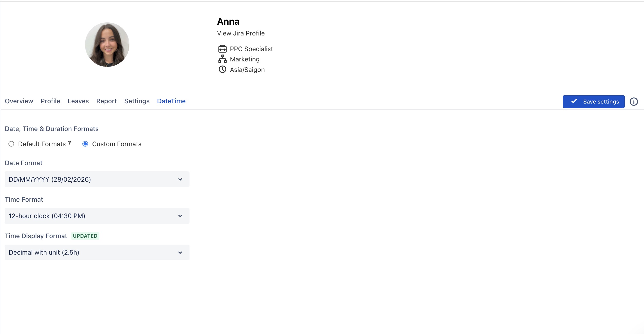Open the Time Format dropdown
This screenshot has width=644, height=334.
(x=97, y=216)
